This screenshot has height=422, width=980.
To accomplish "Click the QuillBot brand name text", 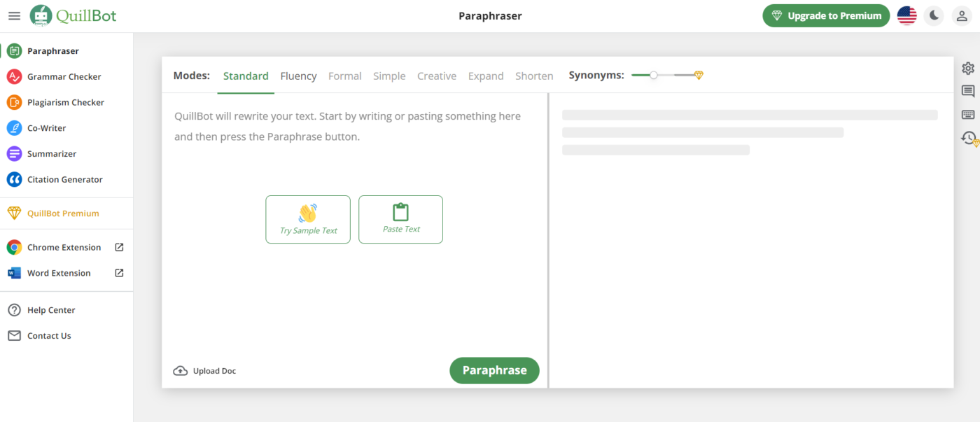I will (x=86, y=15).
